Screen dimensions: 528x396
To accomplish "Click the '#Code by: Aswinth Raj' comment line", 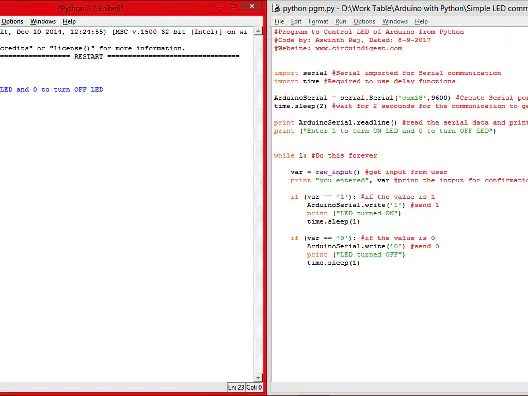I will click(x=352, y=40).
